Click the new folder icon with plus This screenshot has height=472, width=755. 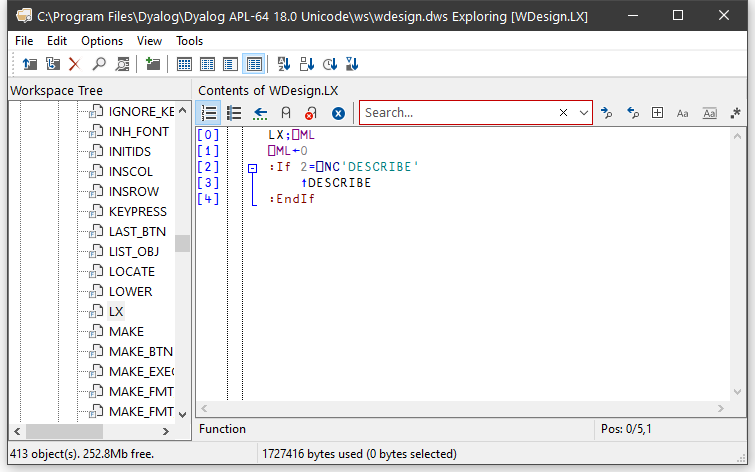(x=153, y=64)
